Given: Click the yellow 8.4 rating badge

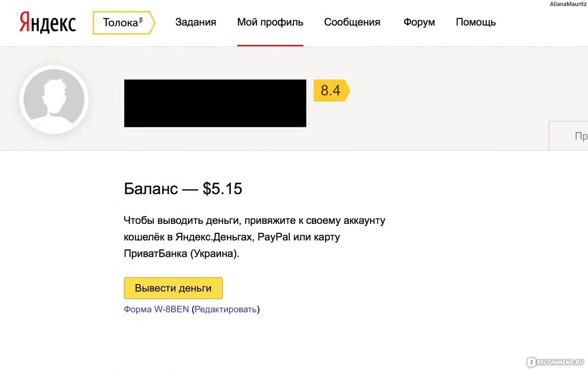Looking at the screenshot, I should [x=331, y=90].
